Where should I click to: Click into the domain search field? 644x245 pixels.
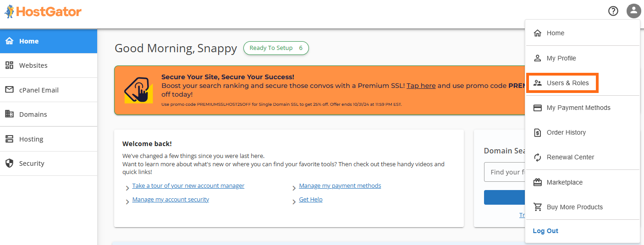[x=504, y=172]
